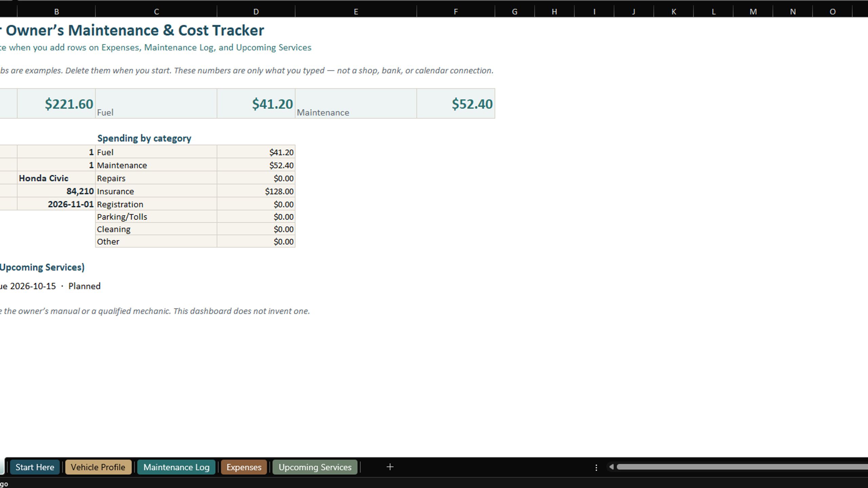Open the Vehicle Profile tab

(98, 467)
